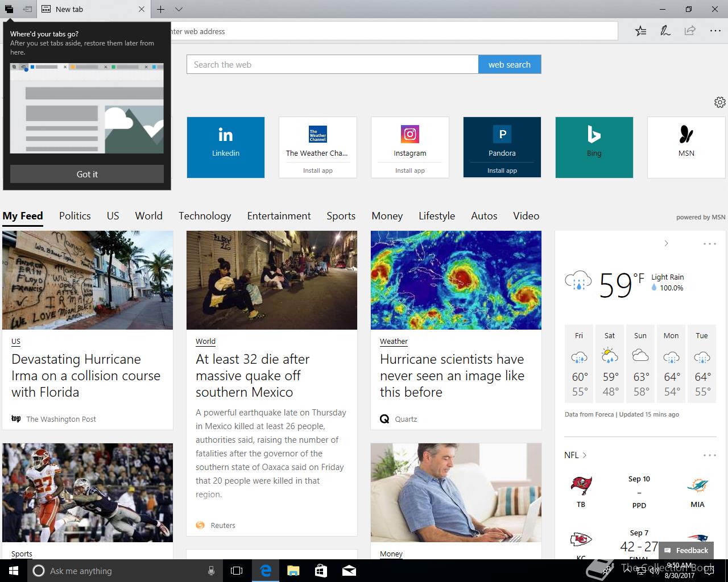Show tab previews chevron

179,9
